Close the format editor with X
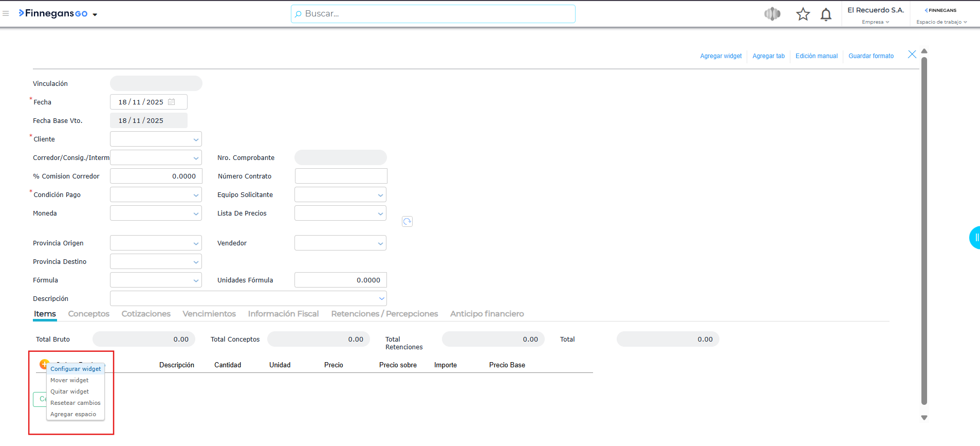This screenshot has width=980, height=446. click(x=912, y=55)
